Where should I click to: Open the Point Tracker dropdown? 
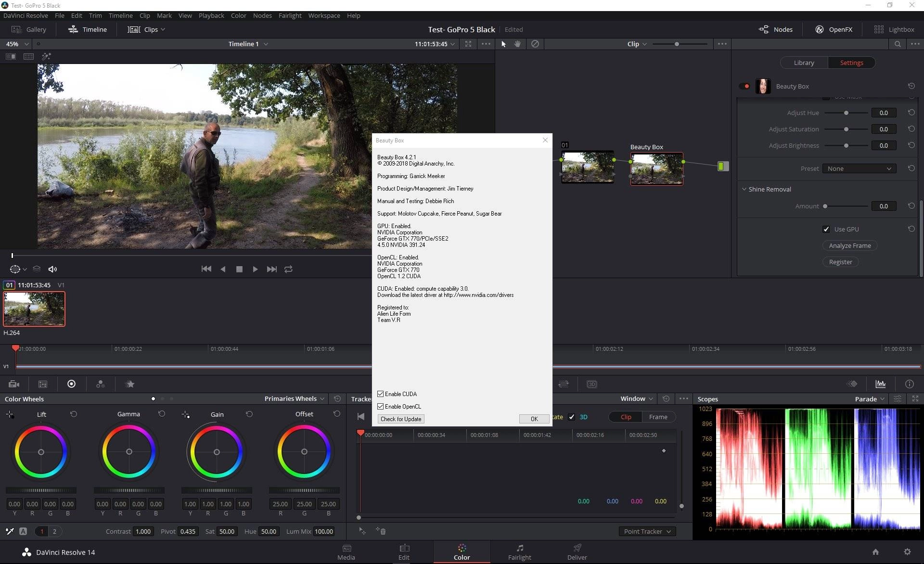[647, 531]
